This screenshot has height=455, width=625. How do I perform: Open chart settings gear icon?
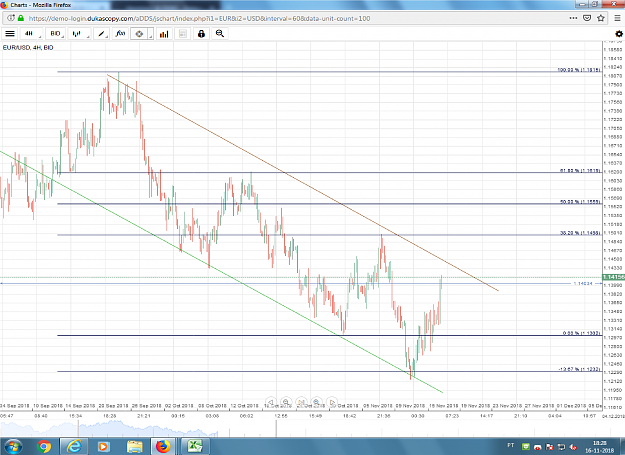(x=619, y=34)
